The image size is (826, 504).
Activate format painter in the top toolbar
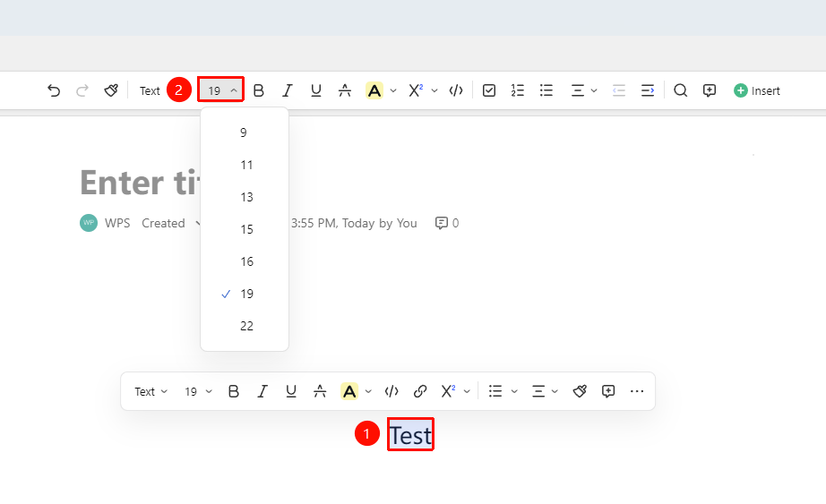pyautogui.click(x=110, y=90)
